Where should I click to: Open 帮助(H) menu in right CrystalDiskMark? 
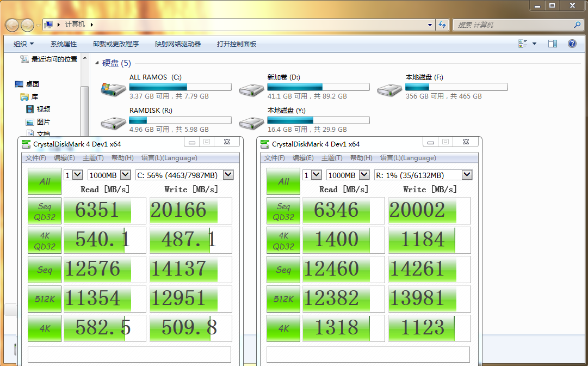click(x=361, y=157)
